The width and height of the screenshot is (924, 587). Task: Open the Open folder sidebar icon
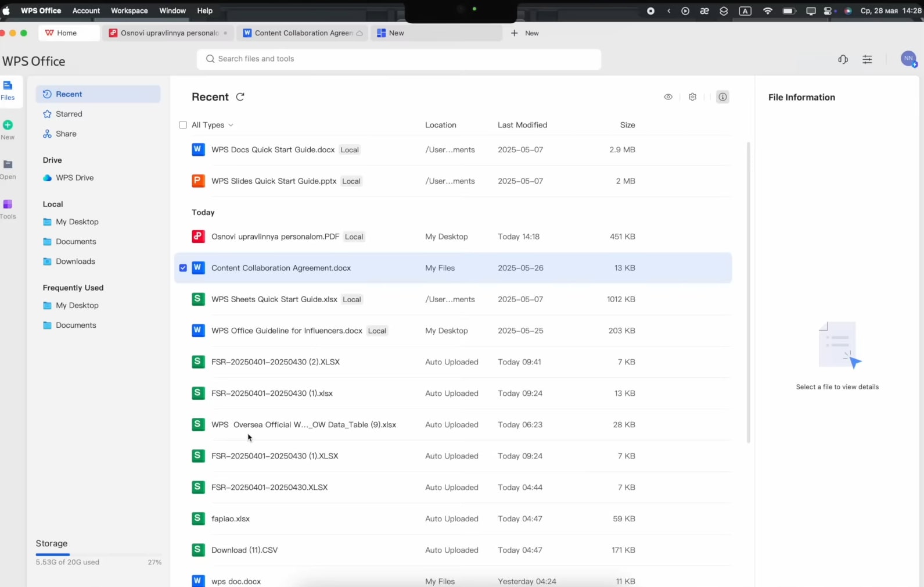point(8,164)
